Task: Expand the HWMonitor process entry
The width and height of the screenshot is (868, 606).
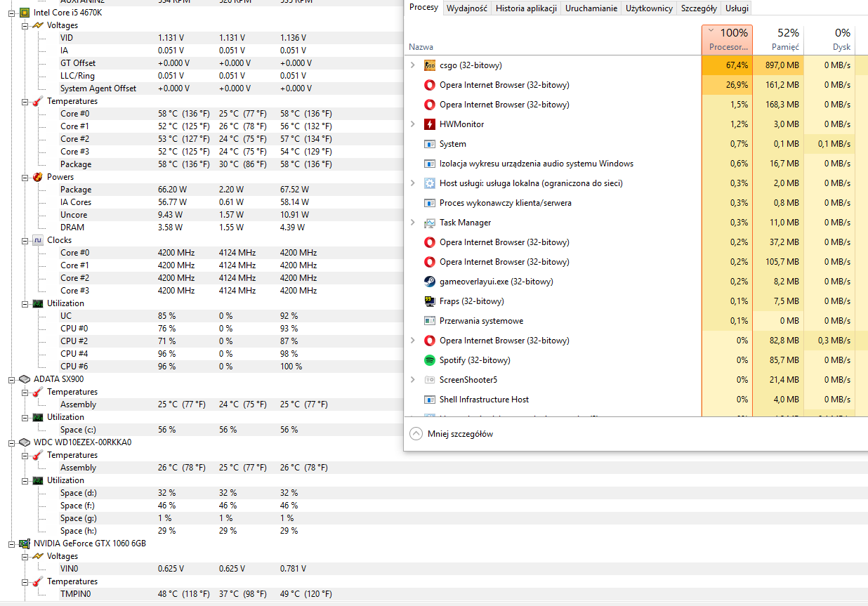Action: pos(413,124)
